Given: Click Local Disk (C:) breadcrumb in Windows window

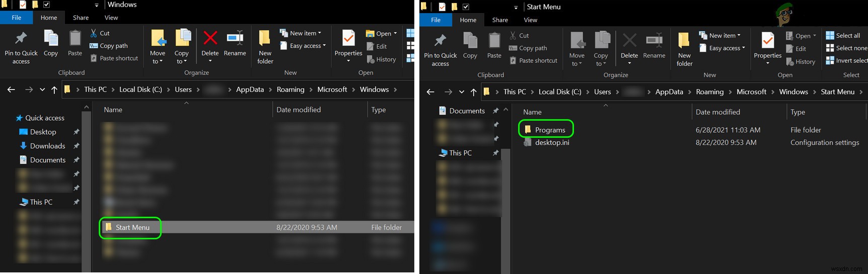Looking at the screenshot, I should click(140, 89).
